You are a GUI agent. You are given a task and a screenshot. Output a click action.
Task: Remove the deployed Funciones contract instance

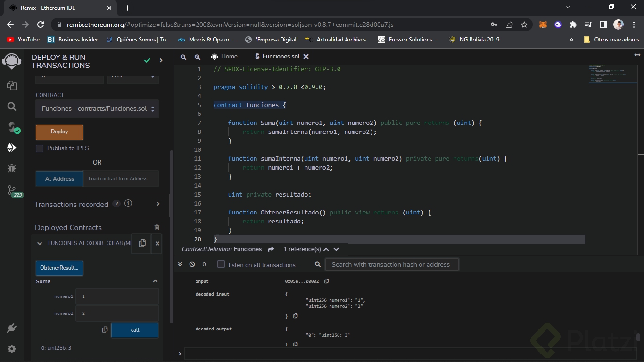click(157, 243)
